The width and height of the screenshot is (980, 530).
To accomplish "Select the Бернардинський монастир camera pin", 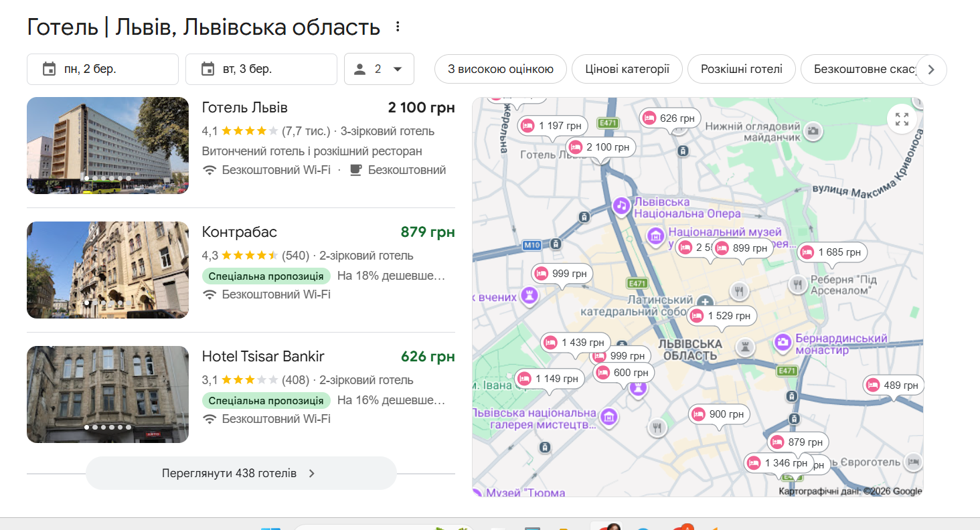I will click(x=783, y=343).
